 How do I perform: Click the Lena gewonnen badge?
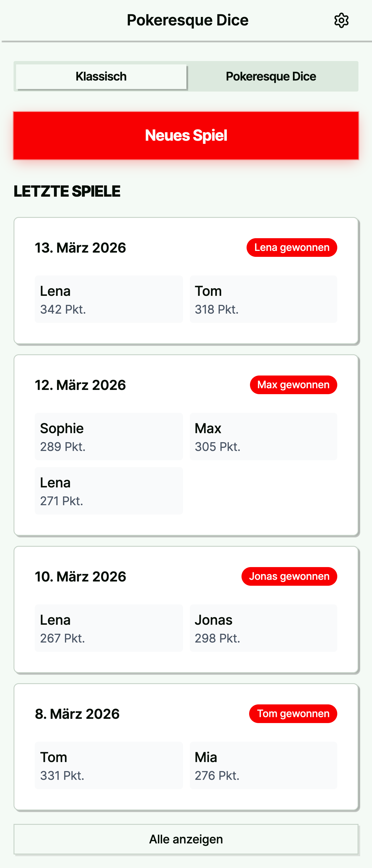tap(292, 248)
